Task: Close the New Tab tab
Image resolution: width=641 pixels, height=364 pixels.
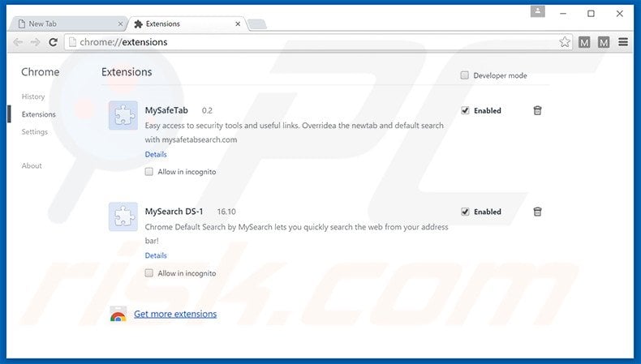Action: 120,24
